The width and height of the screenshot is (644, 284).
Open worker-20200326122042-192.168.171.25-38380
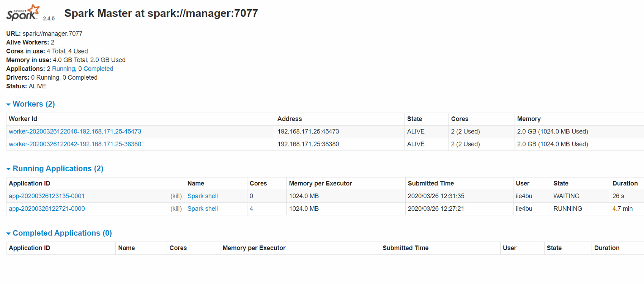pyautogui.click(x=75, y=144)
